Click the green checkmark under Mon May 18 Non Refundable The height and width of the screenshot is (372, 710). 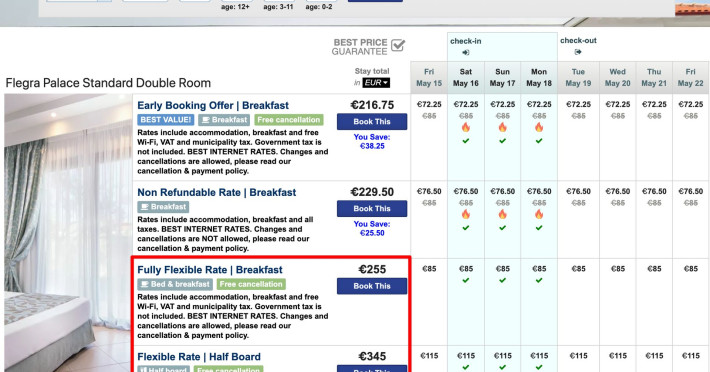click(539, 228)
